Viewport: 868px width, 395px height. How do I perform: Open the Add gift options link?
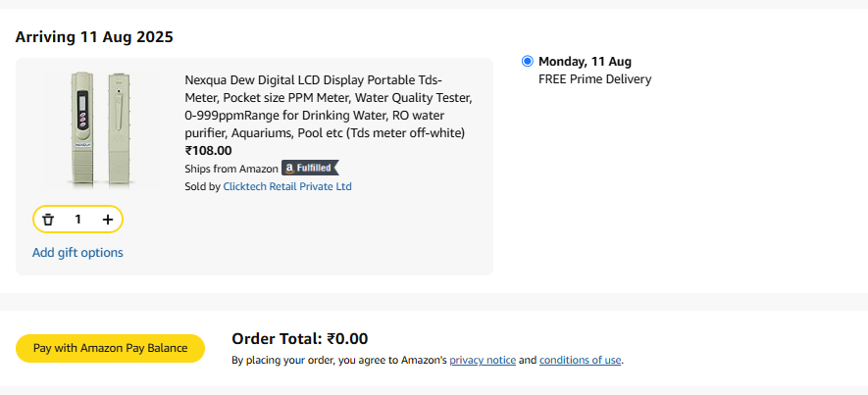77,253
